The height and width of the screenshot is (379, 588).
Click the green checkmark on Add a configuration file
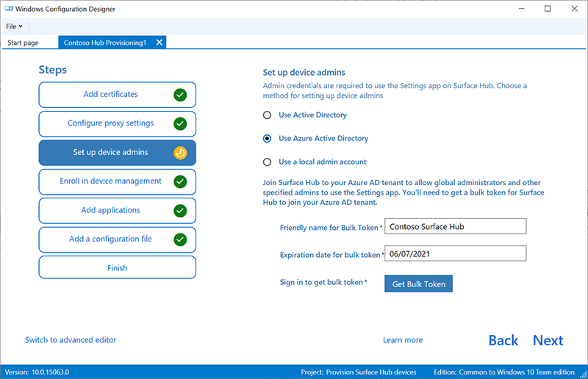point(180,239)
